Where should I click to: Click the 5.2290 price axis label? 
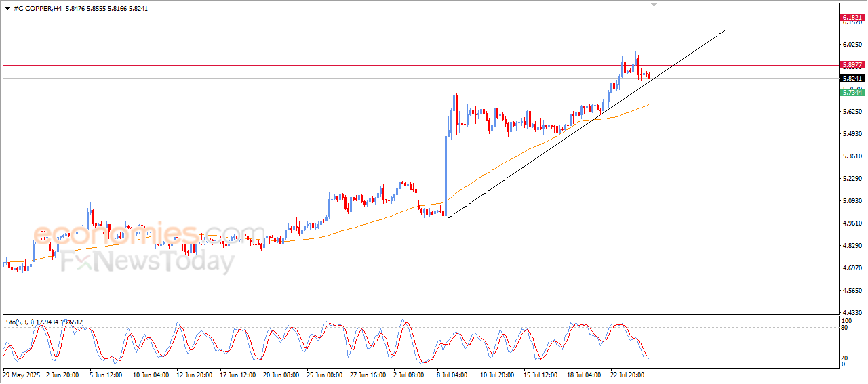(852, 179)
